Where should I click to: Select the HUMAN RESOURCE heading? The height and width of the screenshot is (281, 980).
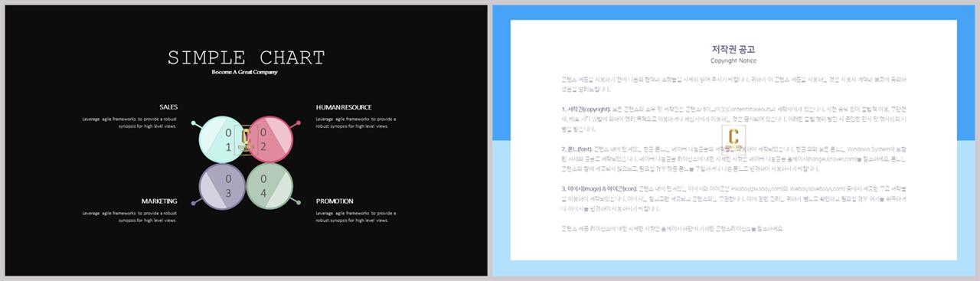(x=344, y=107)
